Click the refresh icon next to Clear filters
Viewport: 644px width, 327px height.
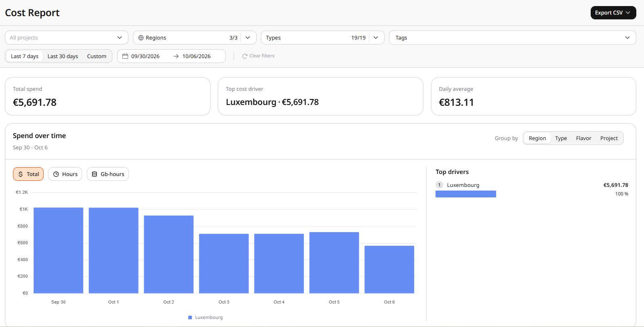245,56
